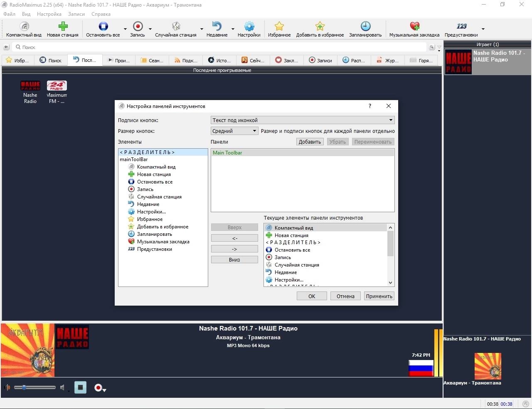Click the Record toolbar icon
Image resolution: width=532 pixels, height=409 pixels.
click(x=138, y=27)
